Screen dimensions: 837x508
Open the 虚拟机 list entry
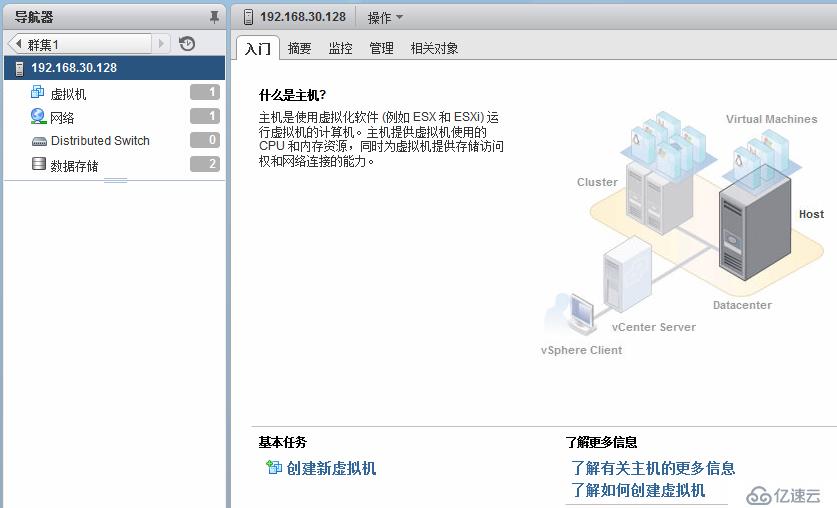[x=68, y=94]
